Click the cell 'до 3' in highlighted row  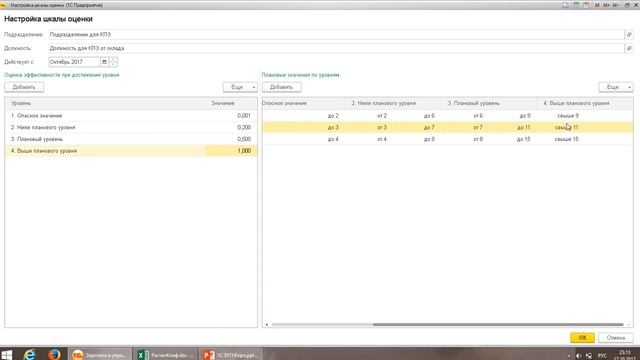333,127
